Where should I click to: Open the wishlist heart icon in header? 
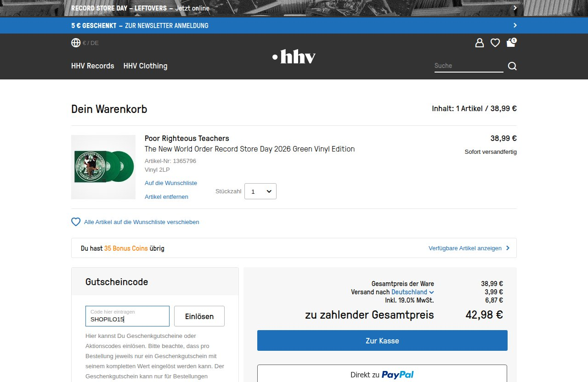(x=495, y=43)
